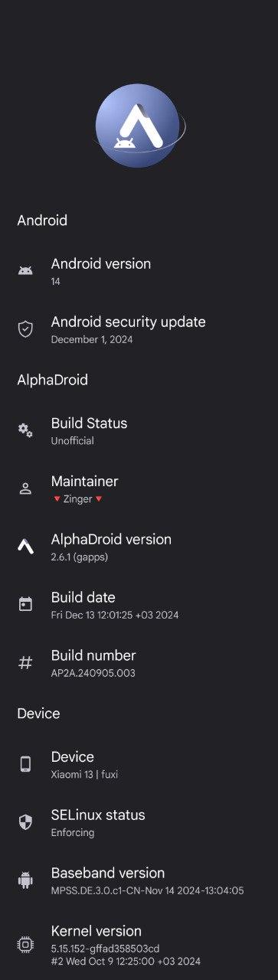Screen dimensions: 278x980
Task: Click the Android robot icon beside Android version
Action: coord(25,271)
